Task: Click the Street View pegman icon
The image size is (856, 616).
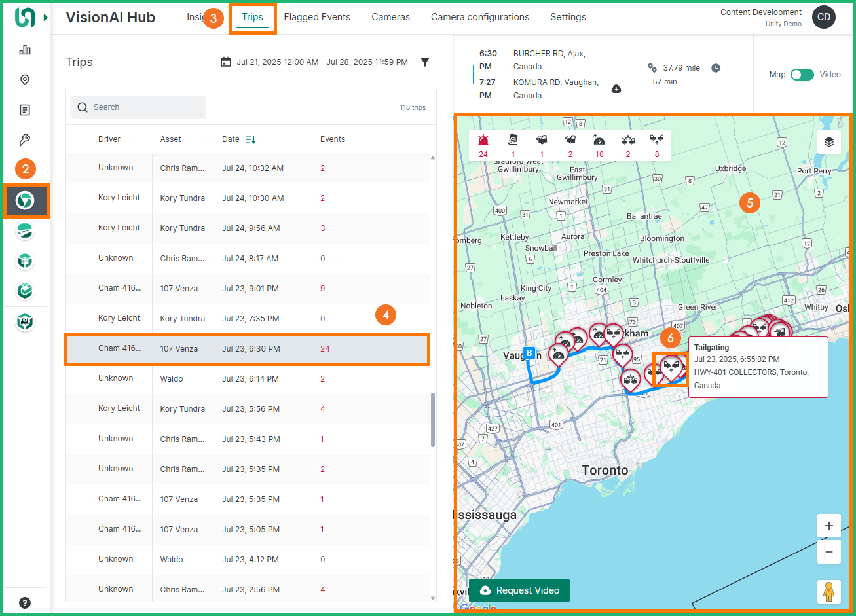Action: [x=828, y=591]
